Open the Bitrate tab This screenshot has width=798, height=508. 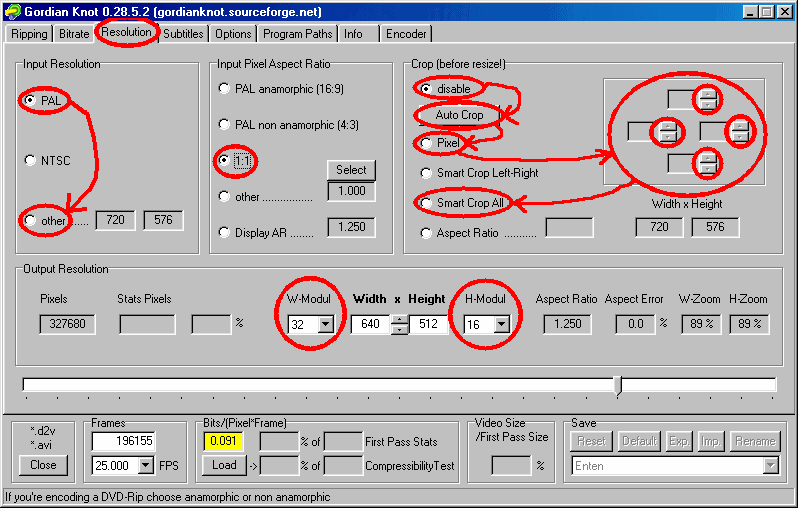point(74,34)
